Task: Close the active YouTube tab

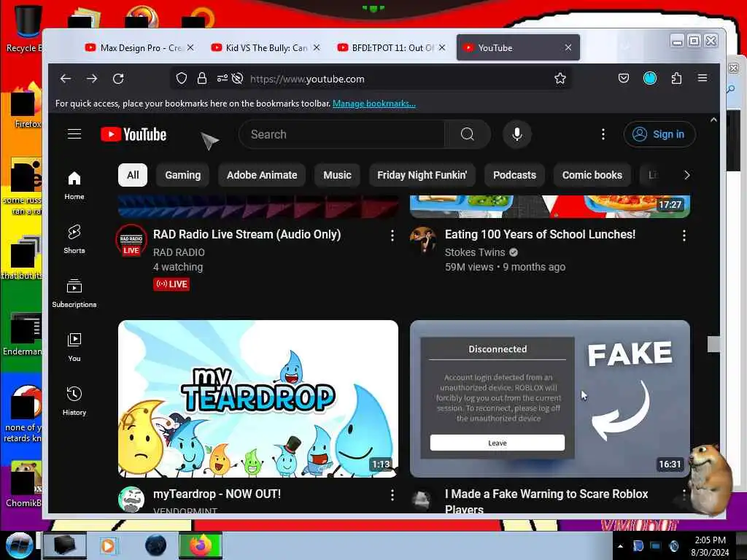Action: point(568,47)
